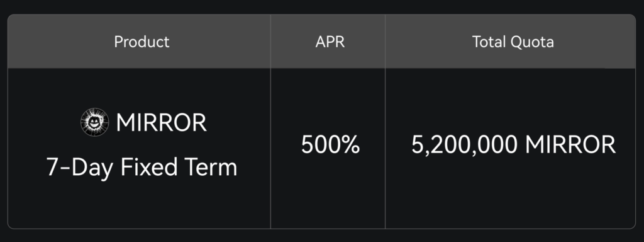Screen dimensions: 644x242
Task: Click empty space below the 5,200,000 MIRROR quota
Action: point(511,193)
